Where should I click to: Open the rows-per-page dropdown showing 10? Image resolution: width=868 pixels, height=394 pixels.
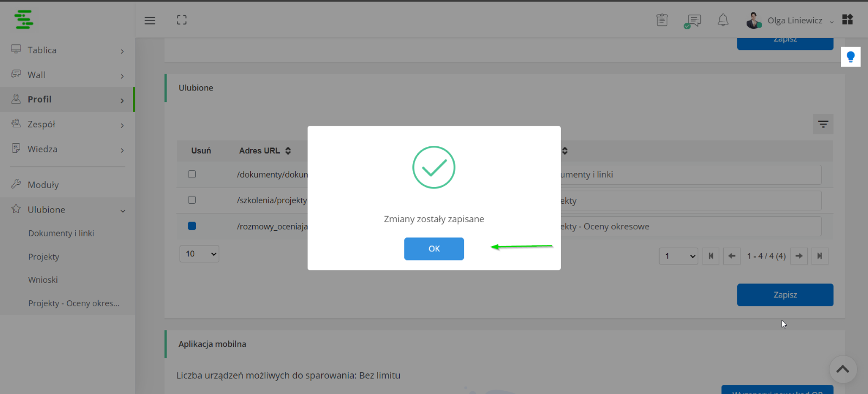pos(199,254)
